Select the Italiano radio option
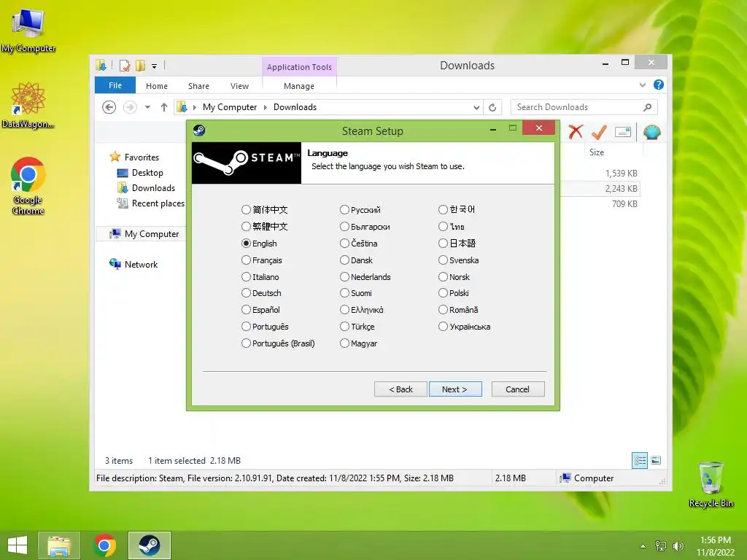The height and width of the screenshot is (560, 747). 246,276
